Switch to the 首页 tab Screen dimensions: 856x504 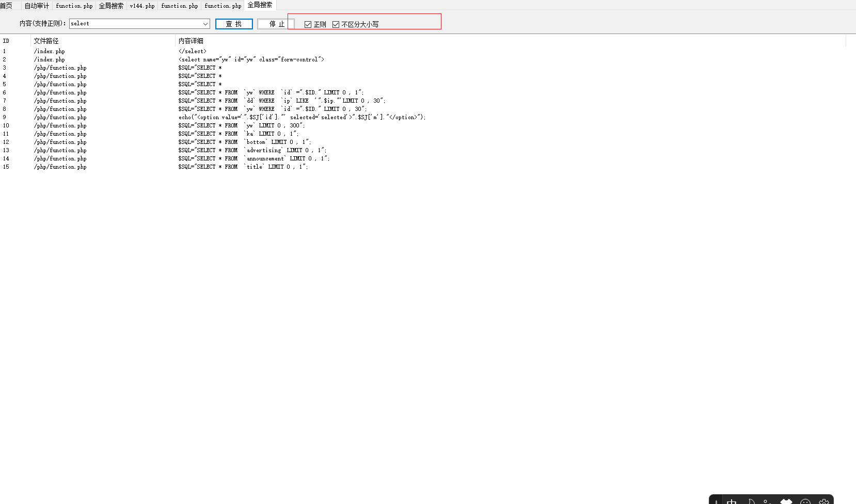(7, 6)
